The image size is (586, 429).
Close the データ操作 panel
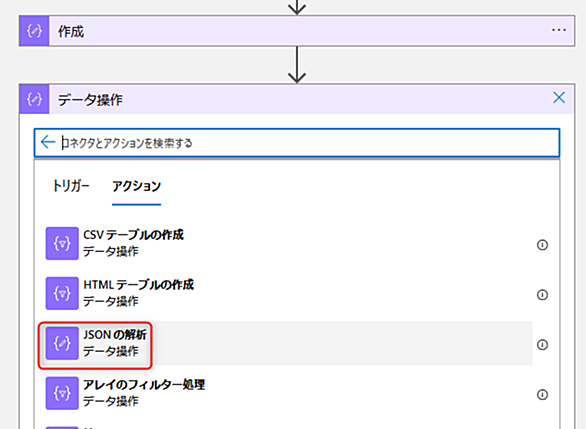tap(559, 98)
